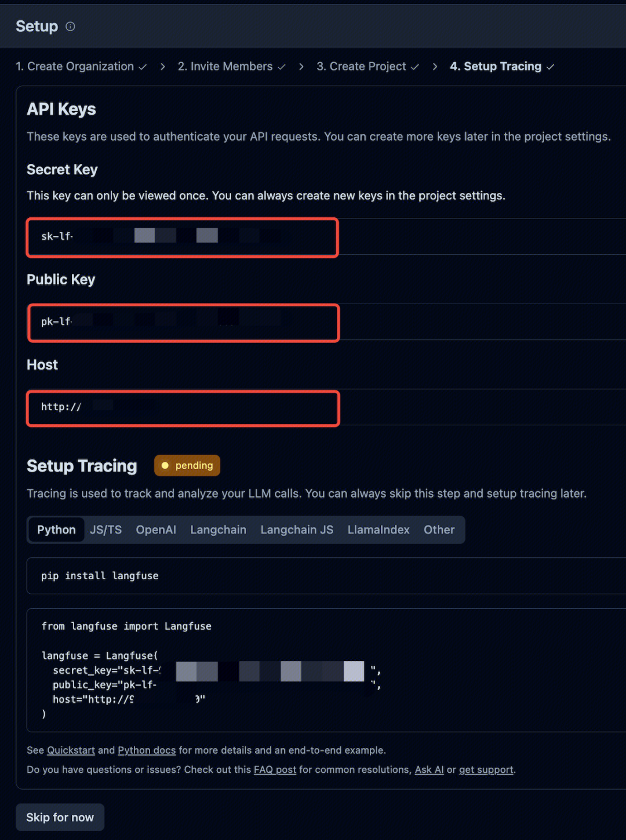Go to step 3. Create Project
The height and width of the screenshot is (840, 626).
[x=367, y=67]
